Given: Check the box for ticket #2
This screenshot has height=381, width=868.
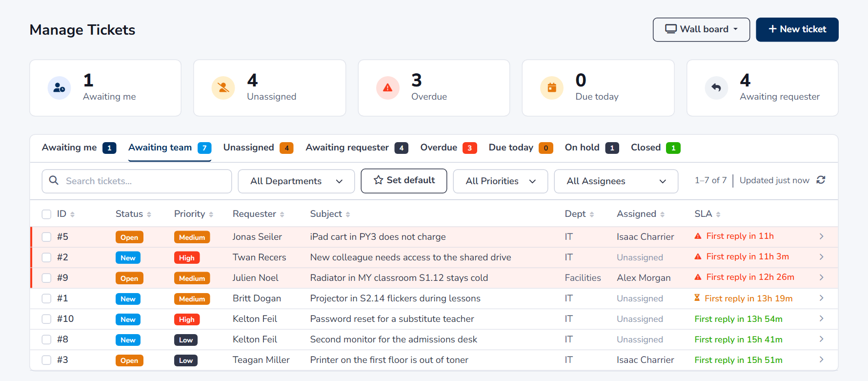Looking at the screenshot, I should [x=46, y=257].
